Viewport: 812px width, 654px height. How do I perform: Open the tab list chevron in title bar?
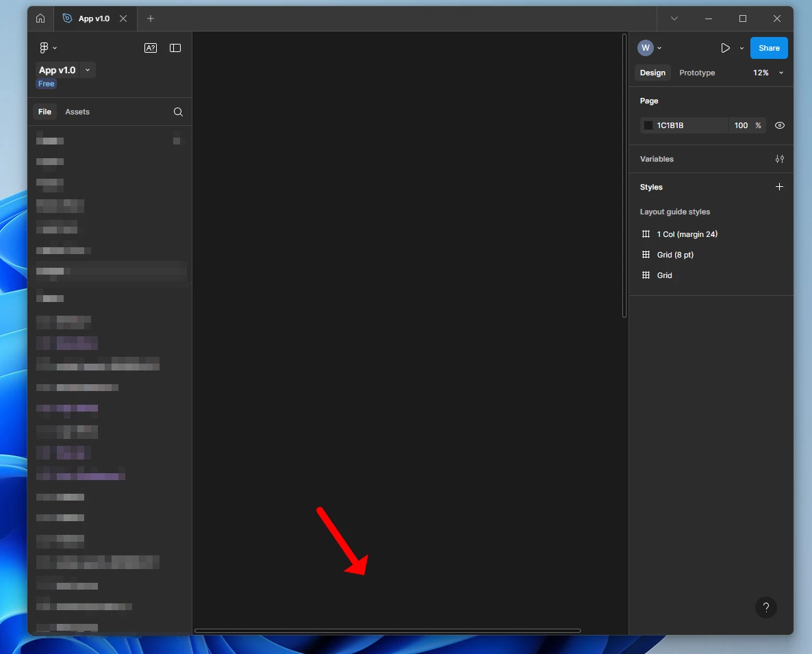[x=674, y=18]
